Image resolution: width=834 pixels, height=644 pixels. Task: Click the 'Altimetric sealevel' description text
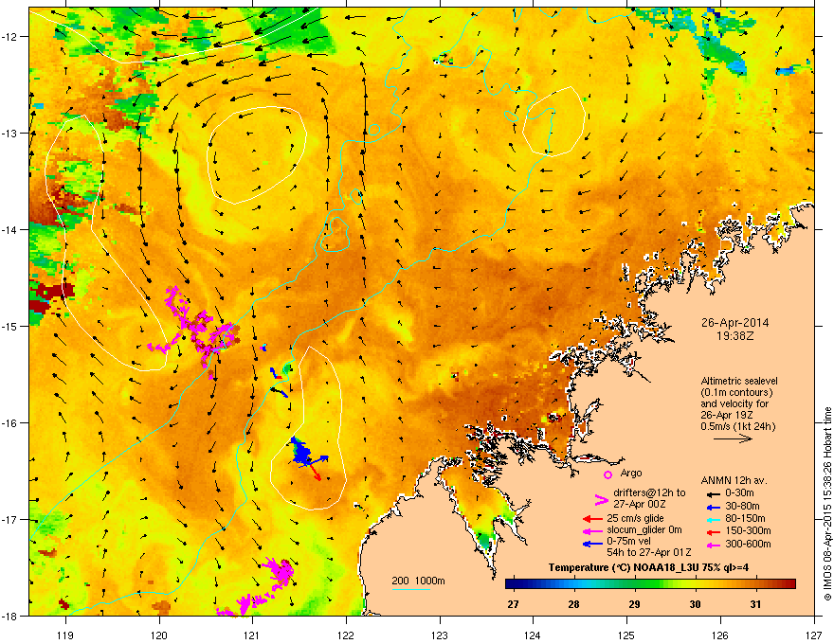(x=739, y=381)
